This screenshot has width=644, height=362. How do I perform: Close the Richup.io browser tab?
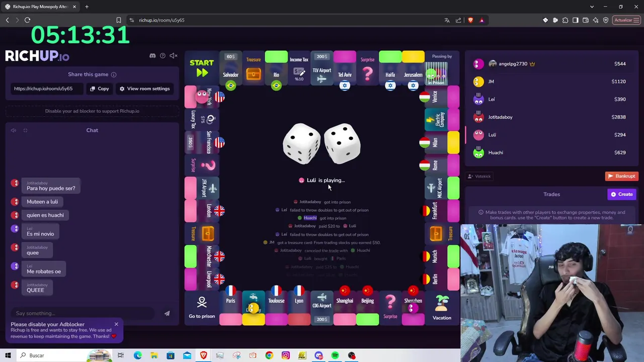74,7
